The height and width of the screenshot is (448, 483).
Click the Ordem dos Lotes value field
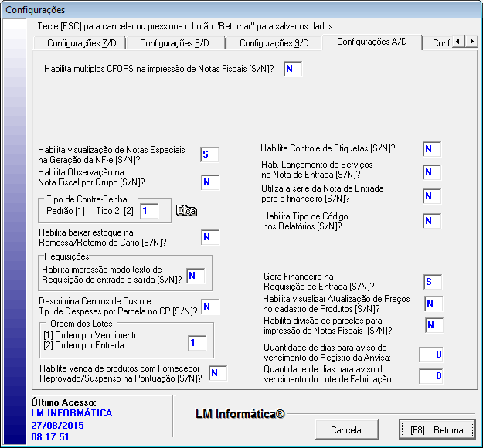pyautogui.click(x=197, y=342)
